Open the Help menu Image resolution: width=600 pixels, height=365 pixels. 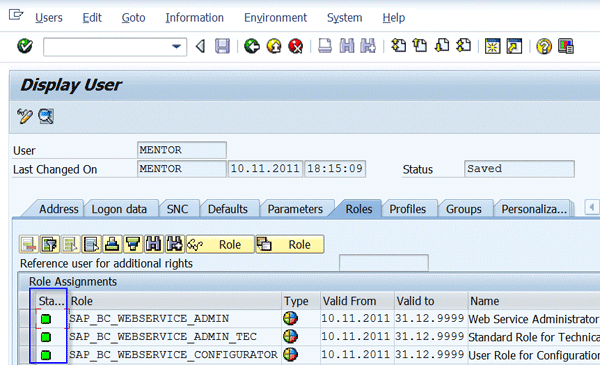393,18
